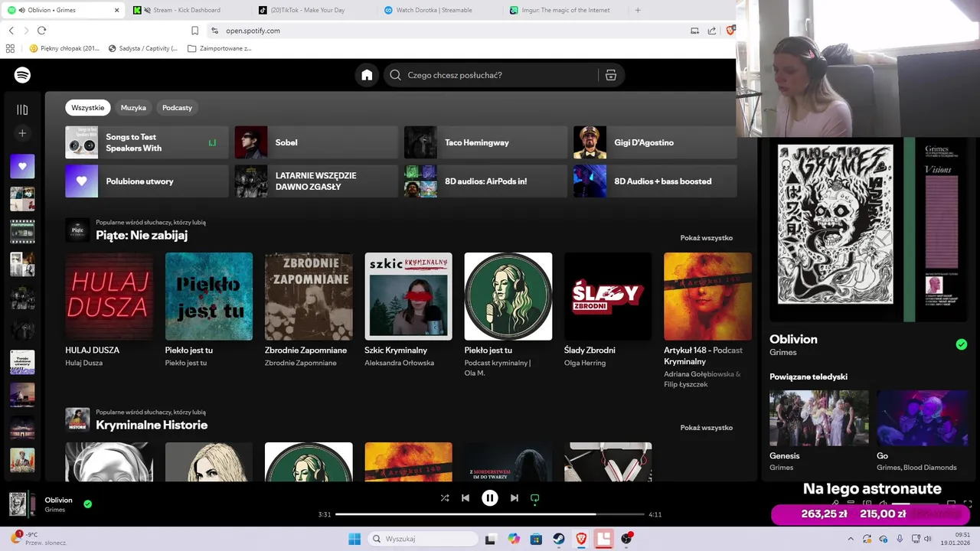Open Liked Songs heart in sidebar
Screen dimensions: 980x551
pos(22,166)
